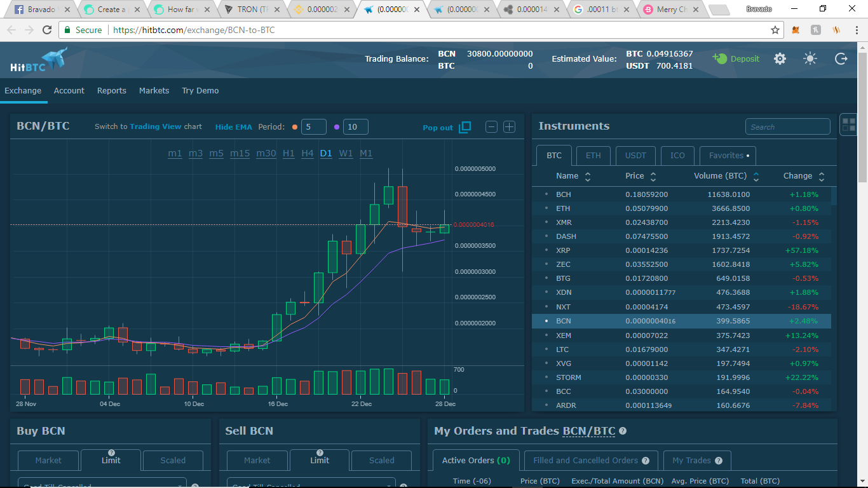
Task: Go to the Markets page
Action: coord(154,91)
